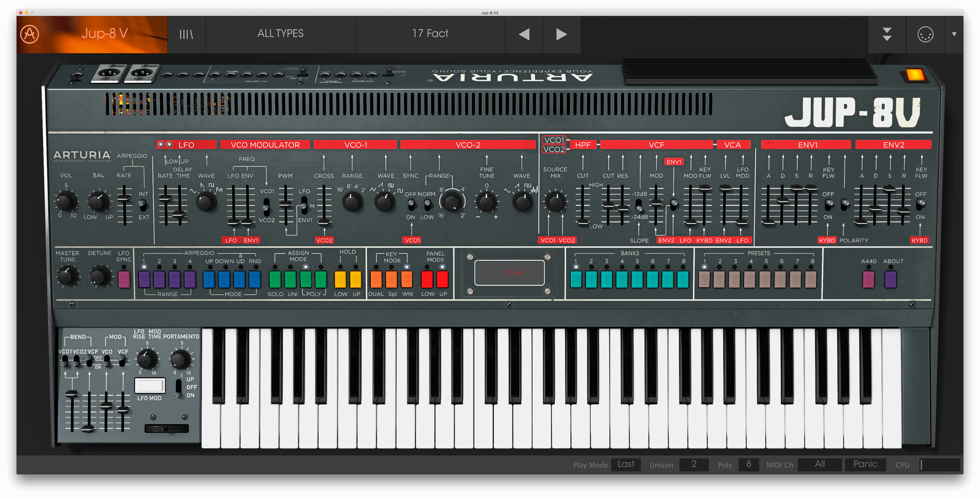This screenshot has height=498, width=980.
Task: Toggle the VCO-2 SYNC switch
Action: coord(411,204)
